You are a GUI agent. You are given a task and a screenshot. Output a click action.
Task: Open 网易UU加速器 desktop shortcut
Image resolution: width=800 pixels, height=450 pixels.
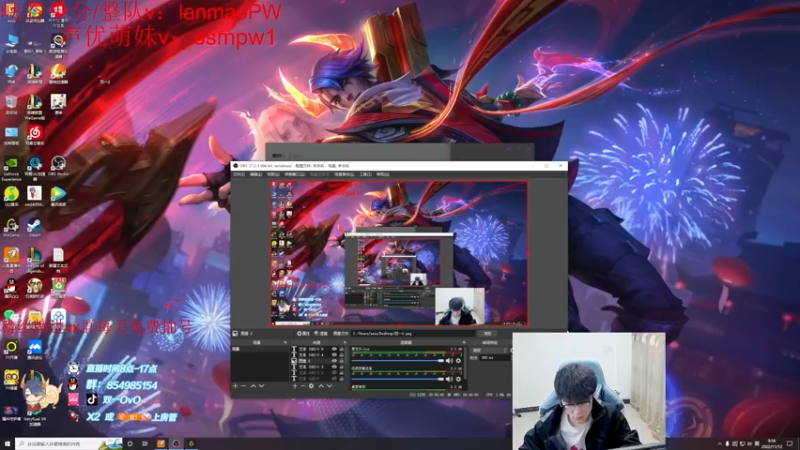(35, 168)
